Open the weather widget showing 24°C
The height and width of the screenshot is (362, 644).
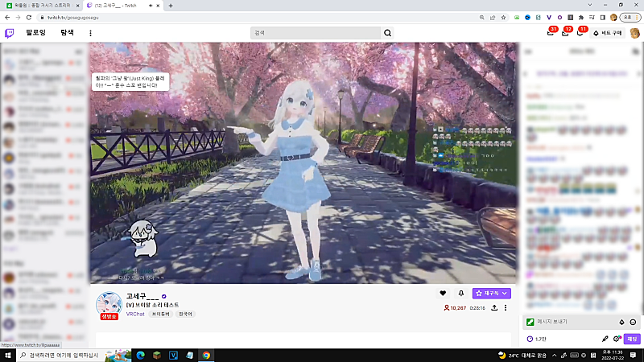point(522,356)
